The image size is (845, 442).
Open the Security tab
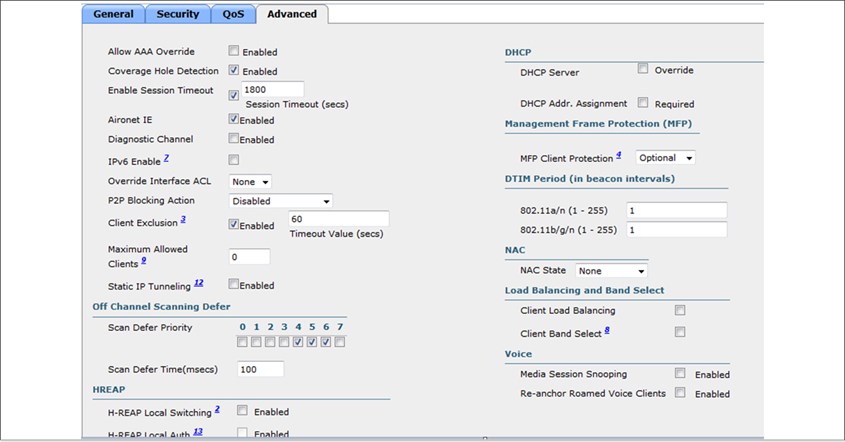pyautogui.click(x=177, y=14)
